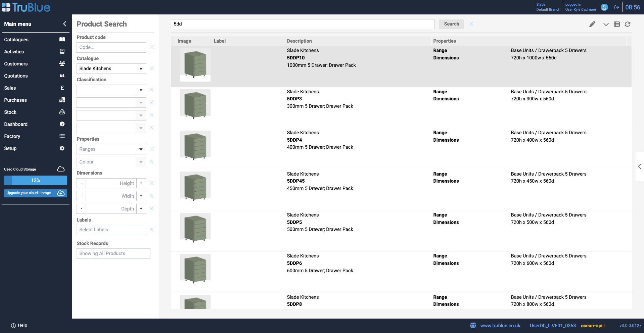The height and width of the screenshot is (333, 644).
Task: Click Upgrade your cloud storage button
Action: 36,193
